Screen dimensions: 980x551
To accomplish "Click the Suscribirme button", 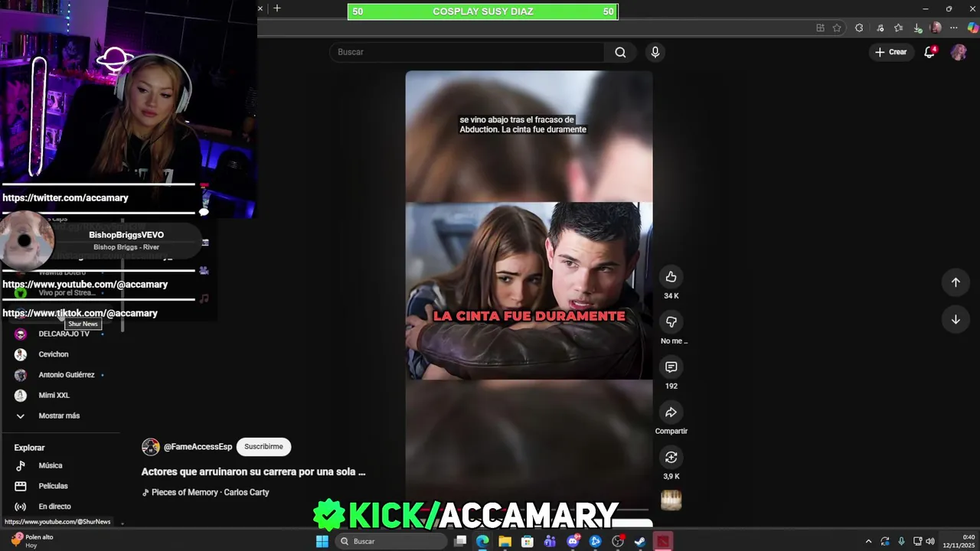I will pos(263,447).
